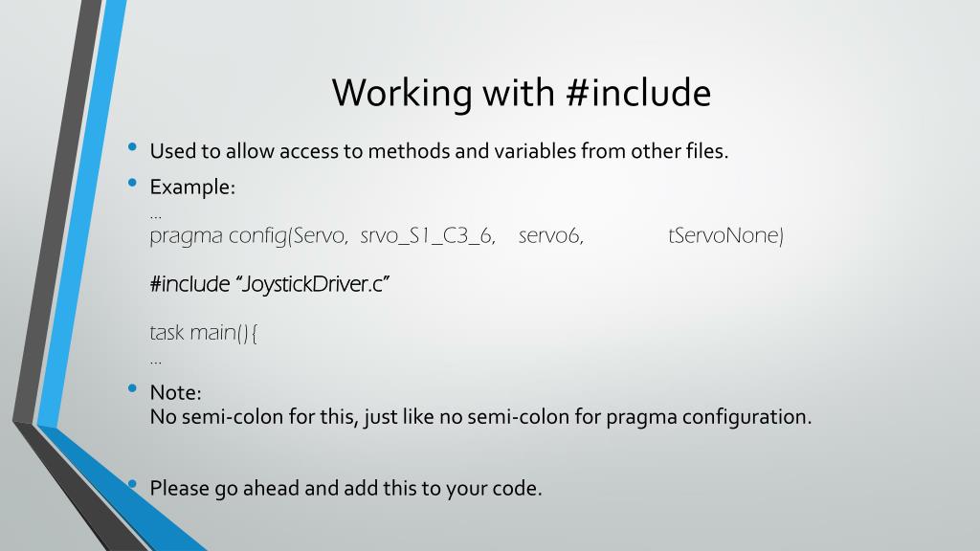Click the "Example:" label
Image resolution: width=980 pixels, height=551 pixels.
(192, 187)
